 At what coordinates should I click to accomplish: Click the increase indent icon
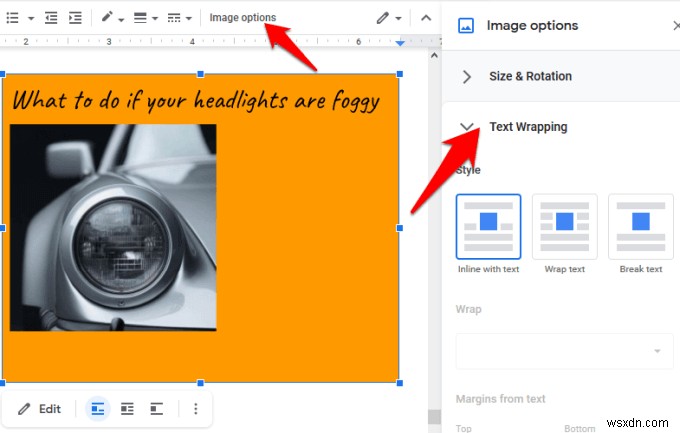pyautogui.click(x=75, y=18)
